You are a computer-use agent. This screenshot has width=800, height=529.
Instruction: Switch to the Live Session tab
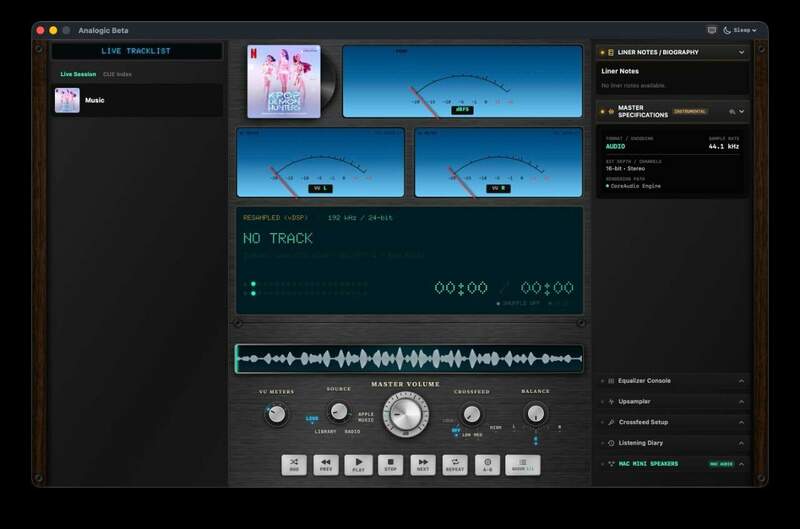(78, 74)
